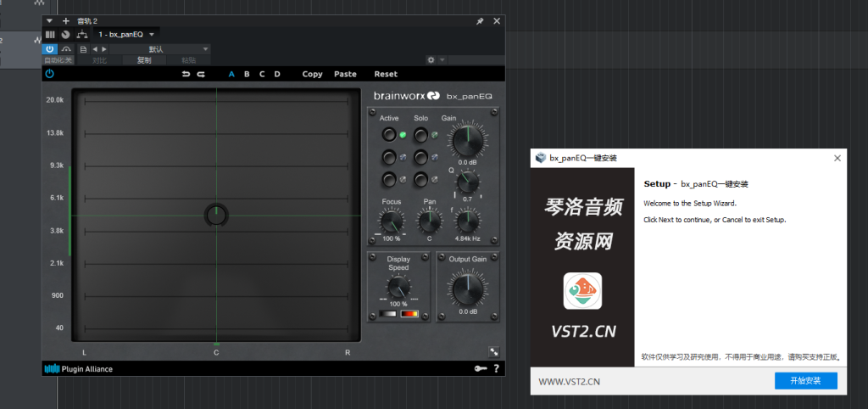Select settings slot B

tap(247, 74)
